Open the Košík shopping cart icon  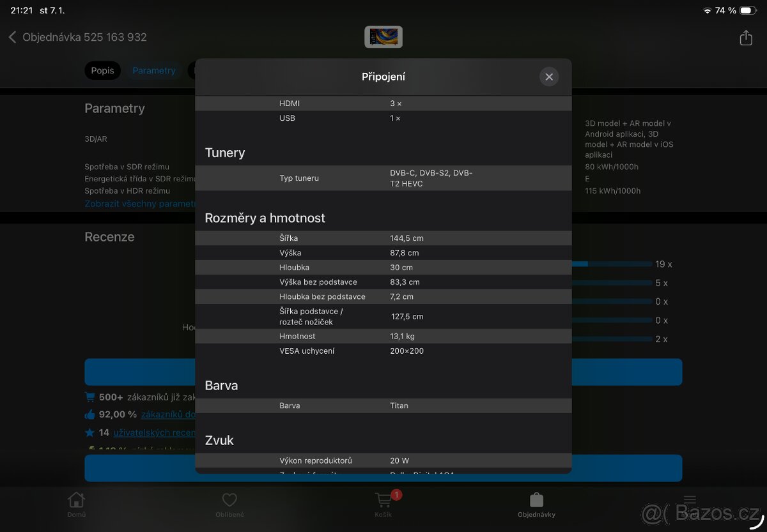[383, 500]
